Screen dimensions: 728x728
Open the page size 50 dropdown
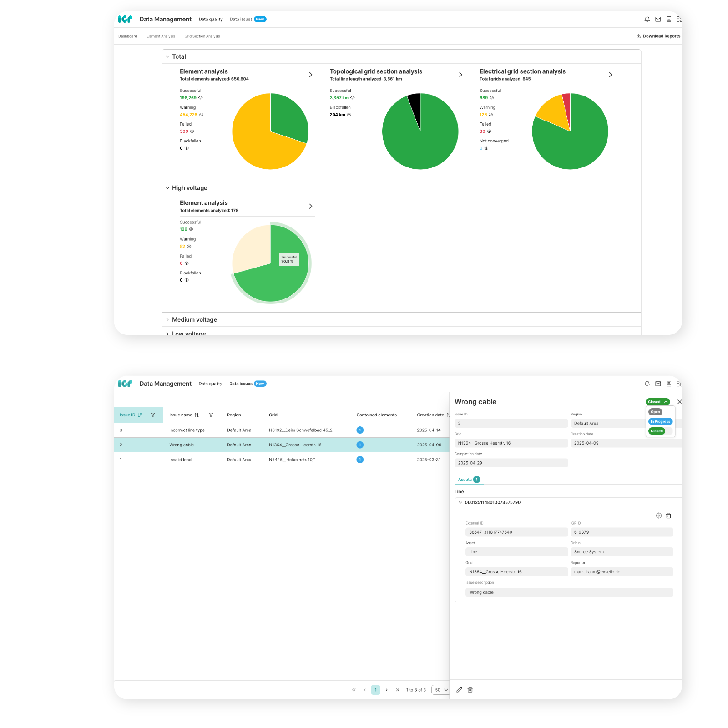(441, 690)
